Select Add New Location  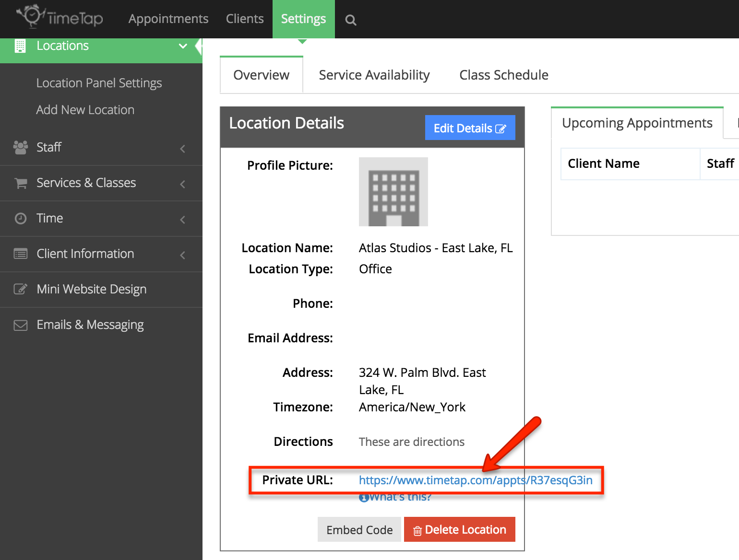click(85, 110)
